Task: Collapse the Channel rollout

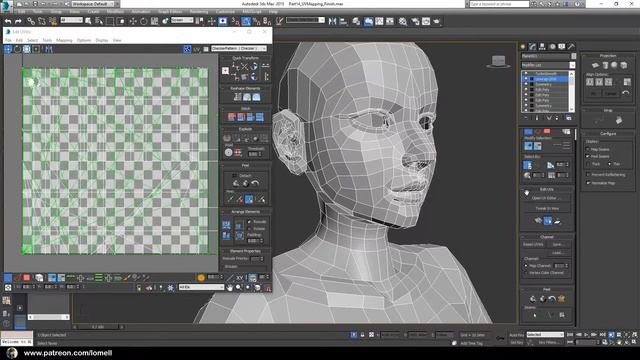Action: (547, 237)
